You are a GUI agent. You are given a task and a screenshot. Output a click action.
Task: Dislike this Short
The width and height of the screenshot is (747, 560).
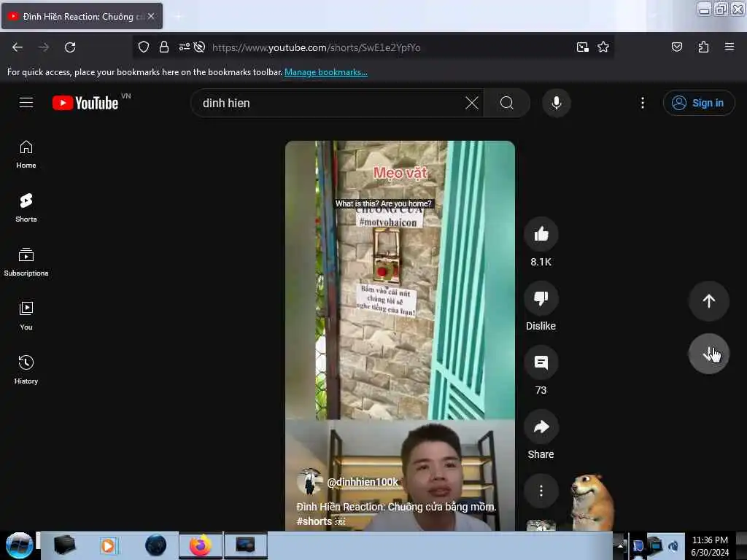(541, 298)
